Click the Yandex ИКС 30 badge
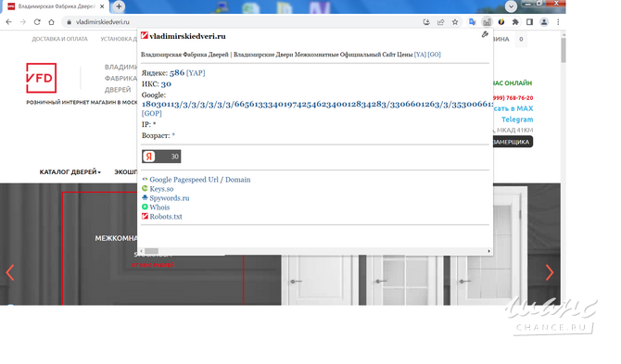Image resolution: width=621 pixels, height=364 pixels. pos(161,157)
